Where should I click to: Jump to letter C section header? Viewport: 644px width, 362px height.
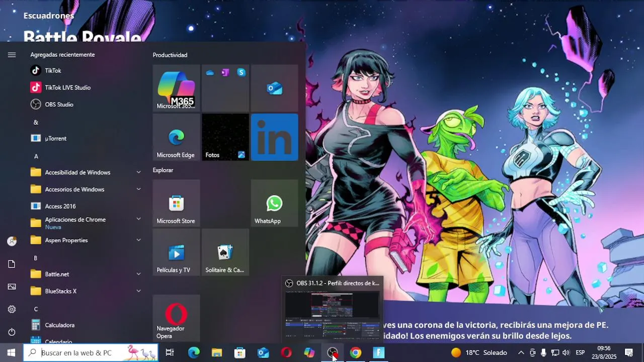36,309
